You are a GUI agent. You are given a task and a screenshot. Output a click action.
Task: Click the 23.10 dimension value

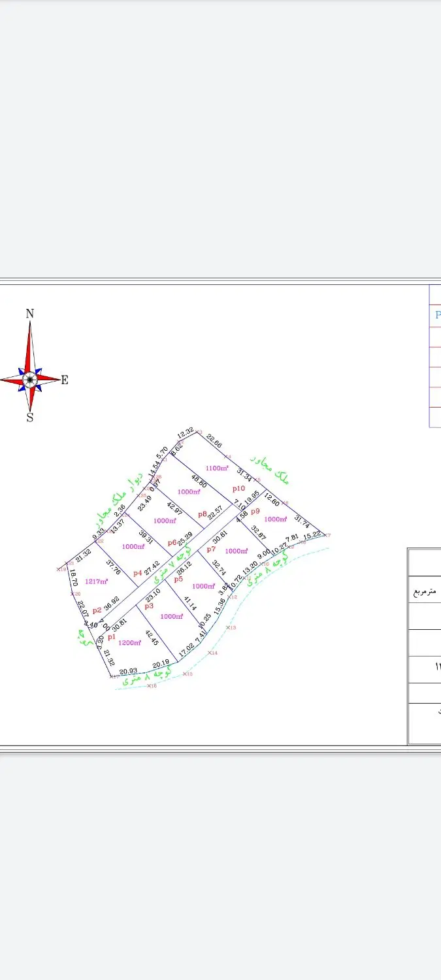(x=152, y=595)
